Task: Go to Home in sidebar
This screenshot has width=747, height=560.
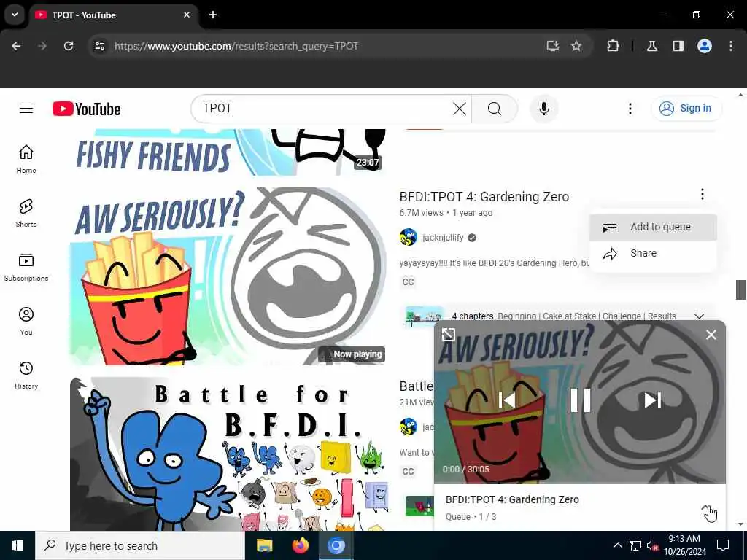Action: tap(26, 159)
